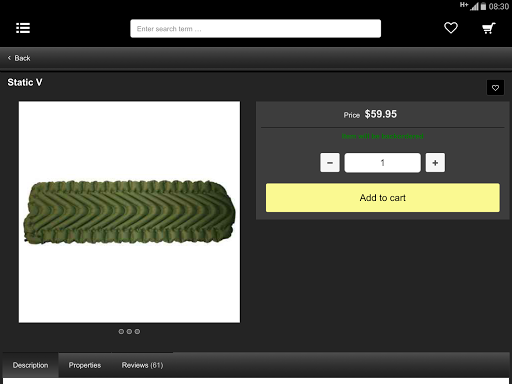
Task: Decrease quantity with minus button
Action: click(x=330, y=163)
